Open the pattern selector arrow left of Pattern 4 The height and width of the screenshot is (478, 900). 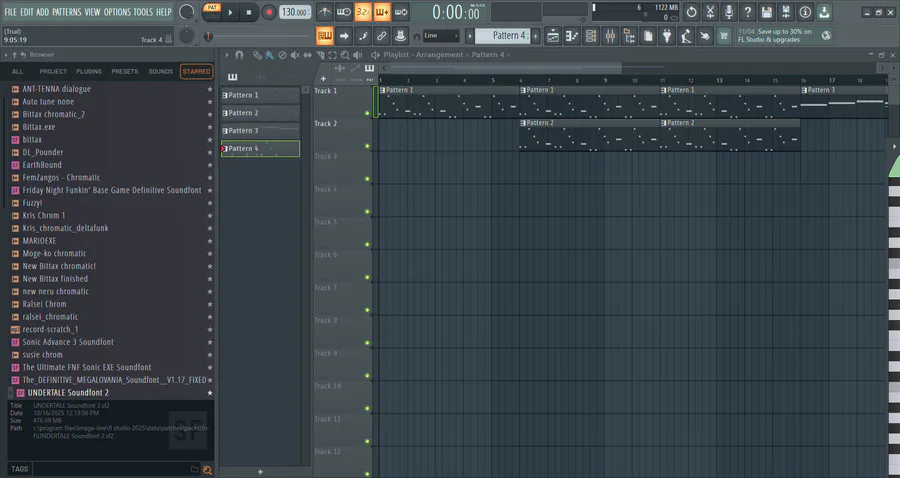coord(470,36)
